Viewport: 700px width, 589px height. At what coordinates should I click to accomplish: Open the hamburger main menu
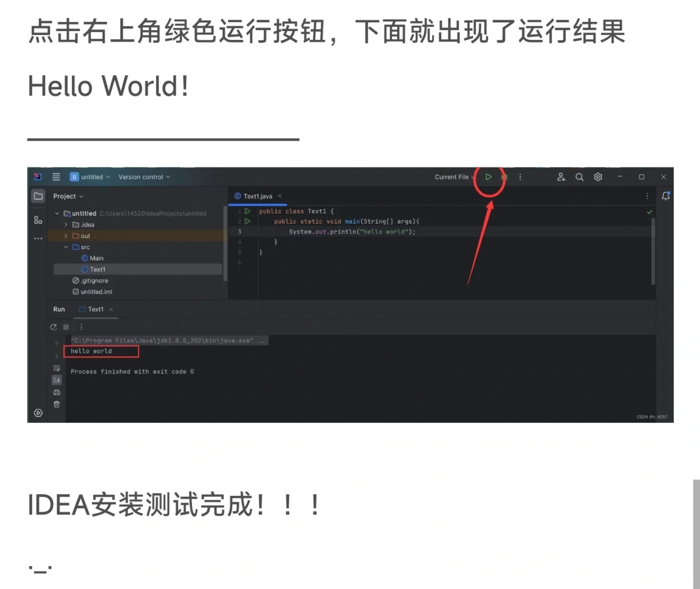pyautogui.click(x=56, y=177)
